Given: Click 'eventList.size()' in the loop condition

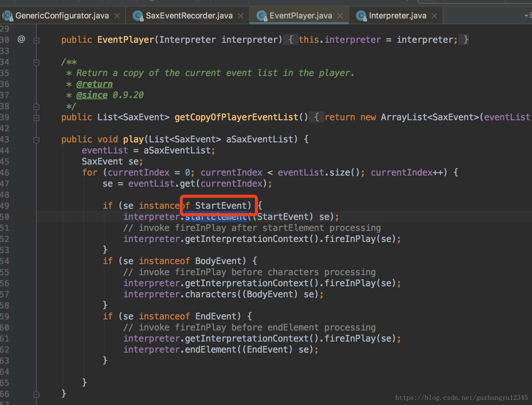Looking at the screenshot, I should coord(319,173).
